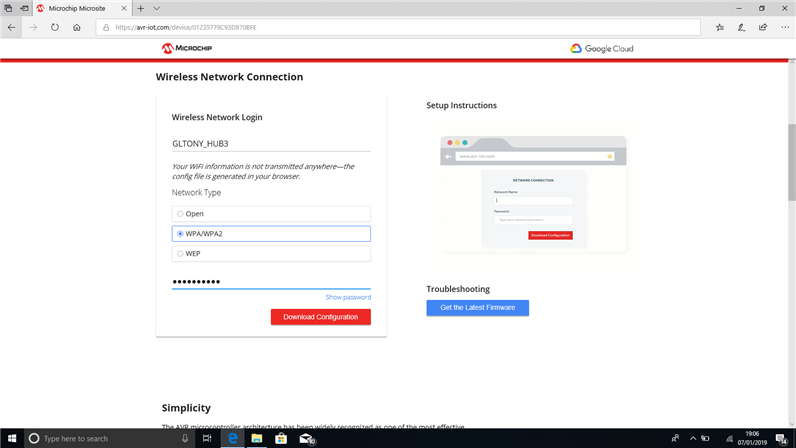
Task: Click the Setup Instructions illustration
Action: pyautogui.click(x=533, y=194)
